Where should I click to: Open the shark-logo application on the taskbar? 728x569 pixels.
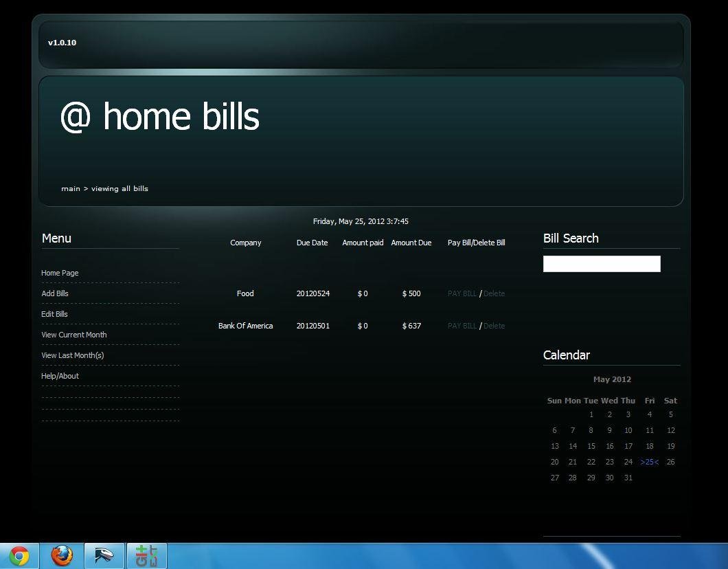click(x=104, y=555)
